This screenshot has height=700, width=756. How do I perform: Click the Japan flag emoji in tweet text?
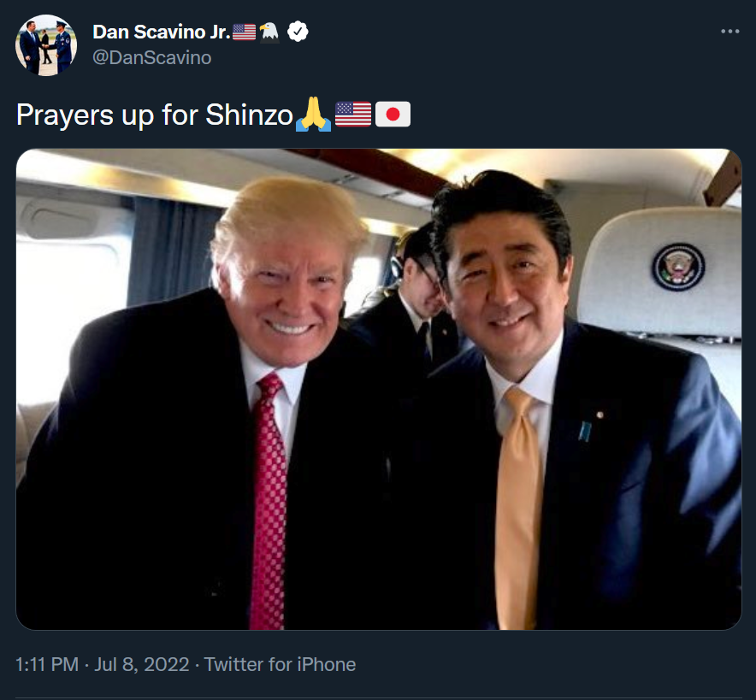[393, 115]
